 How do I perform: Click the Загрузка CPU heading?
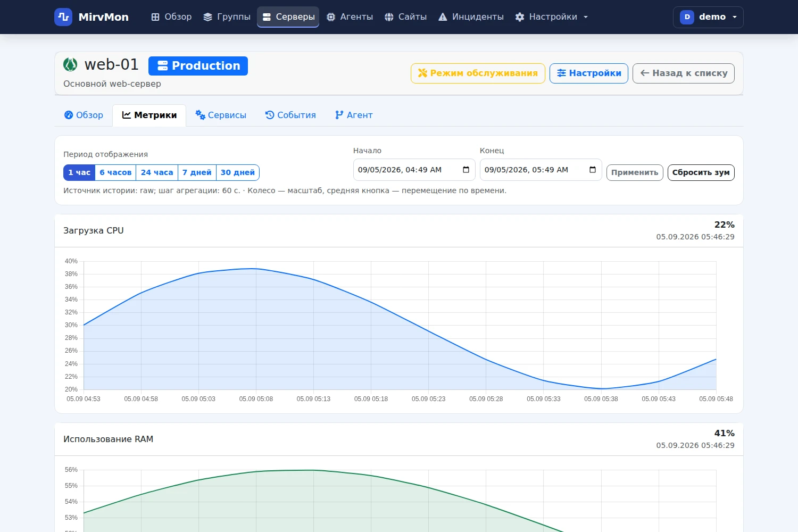pyautogui.click(x=94, y=230)
